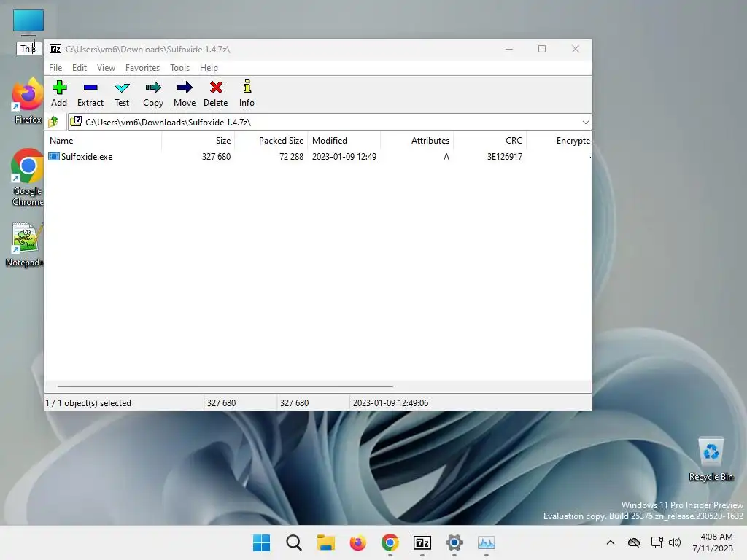Viewport: 747px width, 560px height.
Task: Sort by Packed Size column header
Action: (x=271, y=141)
